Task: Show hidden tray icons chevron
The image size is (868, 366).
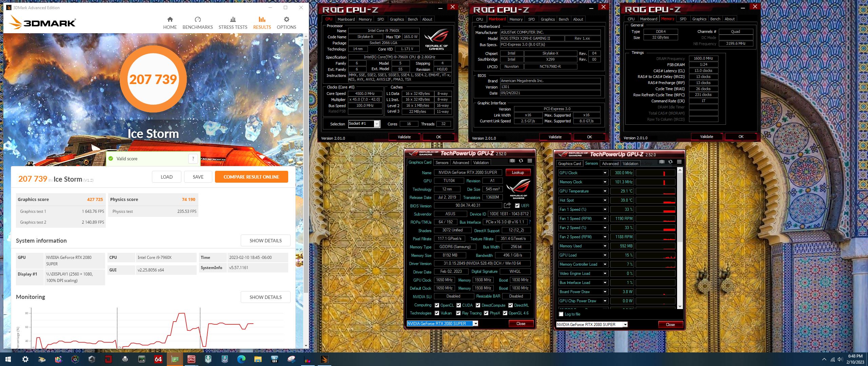Action: 824,359
